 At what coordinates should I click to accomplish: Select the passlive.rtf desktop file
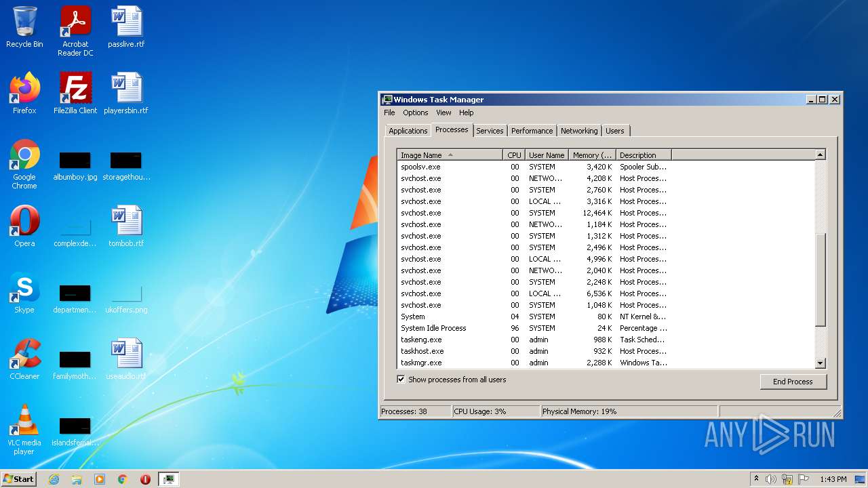click(x=126, y=27)
